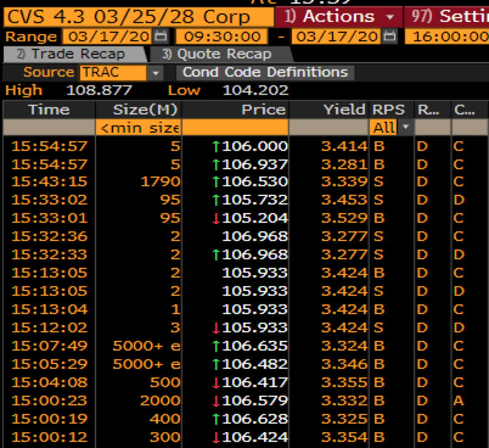Select the trade at time 15:33:01
This screenshot has width=489, height=448.
(x=245, y=219)
